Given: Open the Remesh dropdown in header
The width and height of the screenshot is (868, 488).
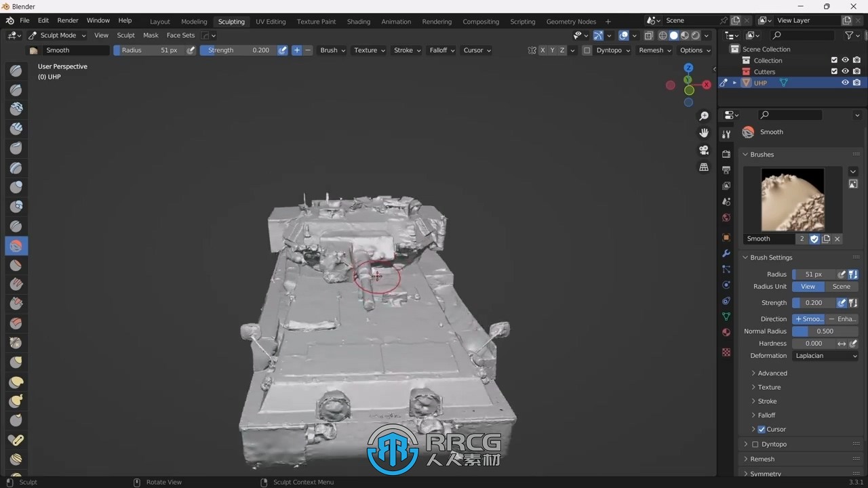Looking at the screenshot, I should pos(655,50).
